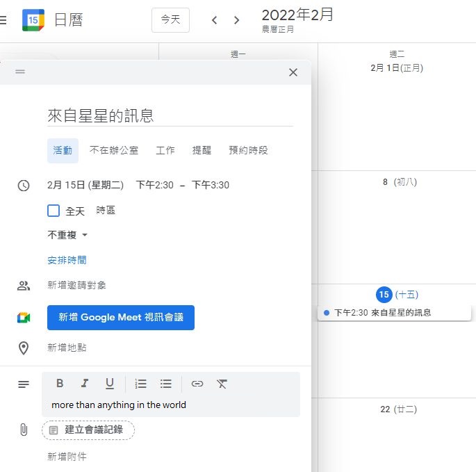Click the Google Meet camera icon

[24, 318]
